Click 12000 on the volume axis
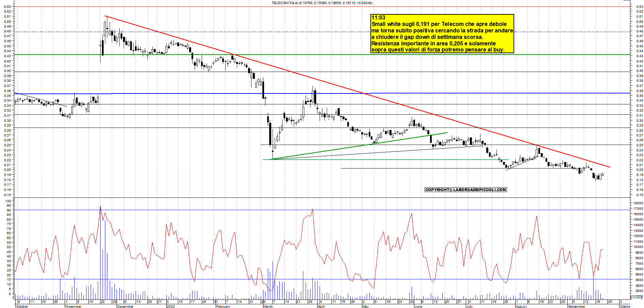 [638, 236]
